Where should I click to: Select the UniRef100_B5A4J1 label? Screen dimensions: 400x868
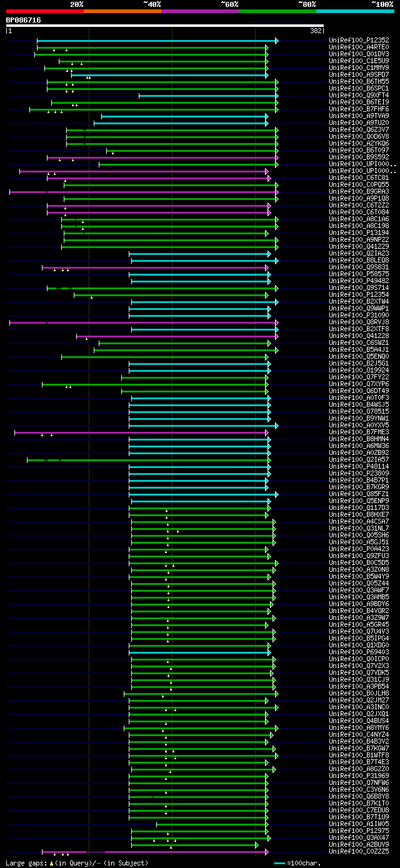click(359, 349)
